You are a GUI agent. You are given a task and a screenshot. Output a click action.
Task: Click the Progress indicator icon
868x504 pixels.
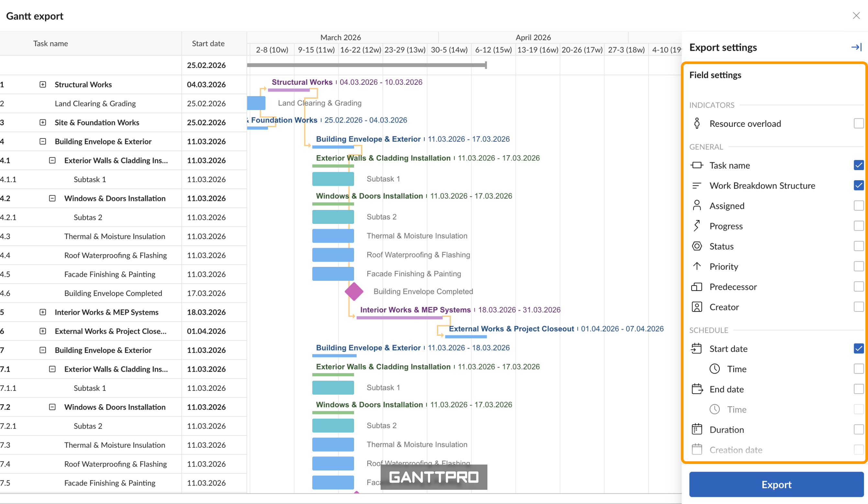tap(697, 226)
